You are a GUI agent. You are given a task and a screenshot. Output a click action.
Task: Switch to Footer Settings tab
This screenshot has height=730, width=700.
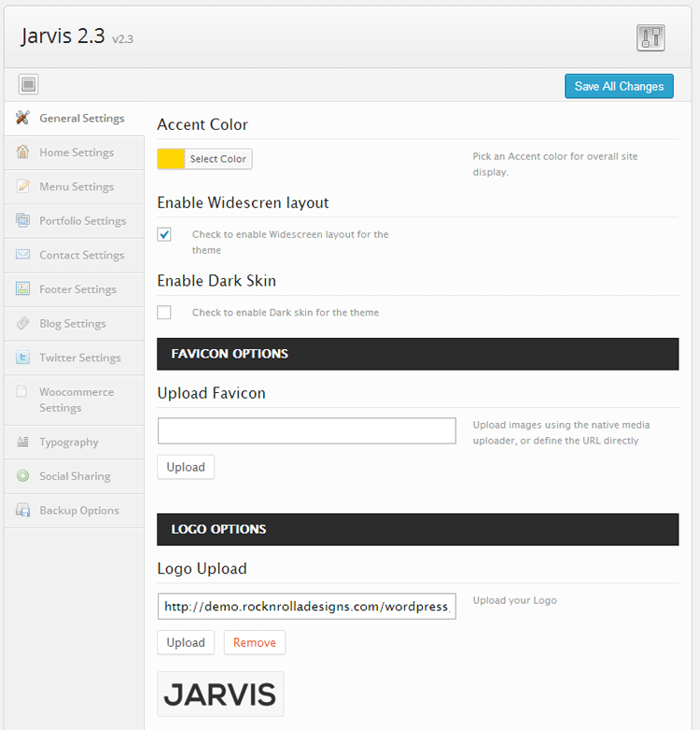click(77, 289)
